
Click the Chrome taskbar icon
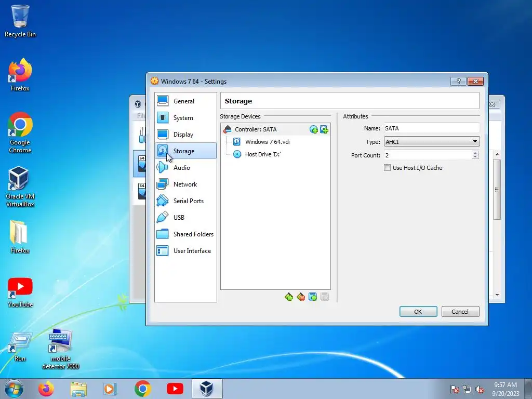tap(142, 389)
